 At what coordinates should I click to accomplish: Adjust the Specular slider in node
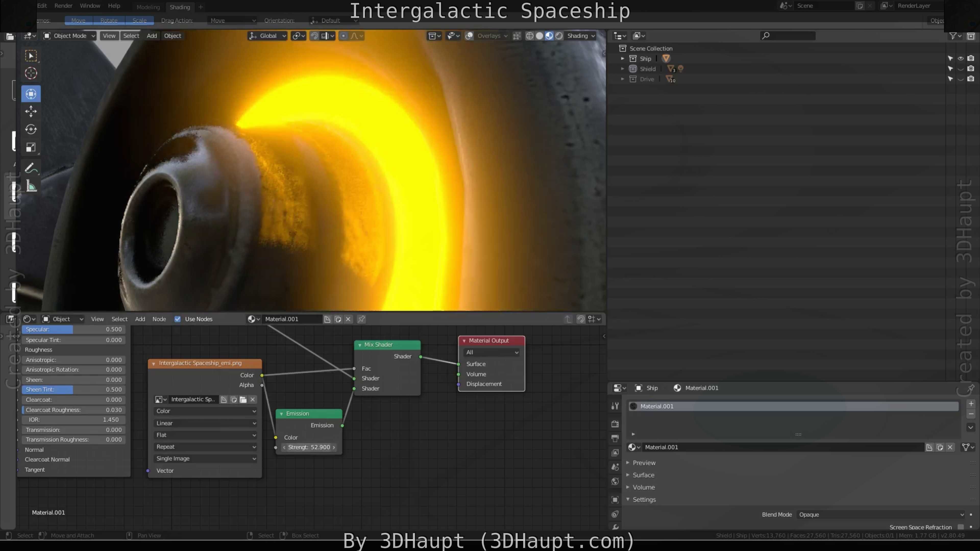[73, 329]
